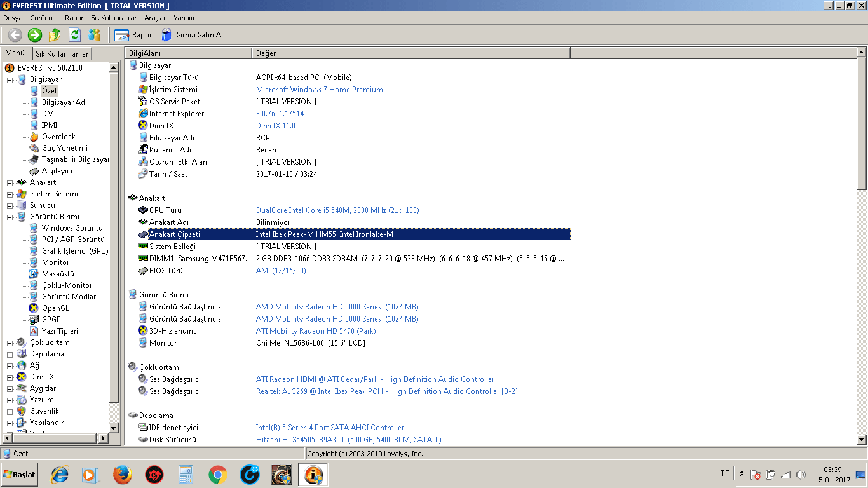Select Bilgisayar Adı in the tree

[x=64, y=102]
